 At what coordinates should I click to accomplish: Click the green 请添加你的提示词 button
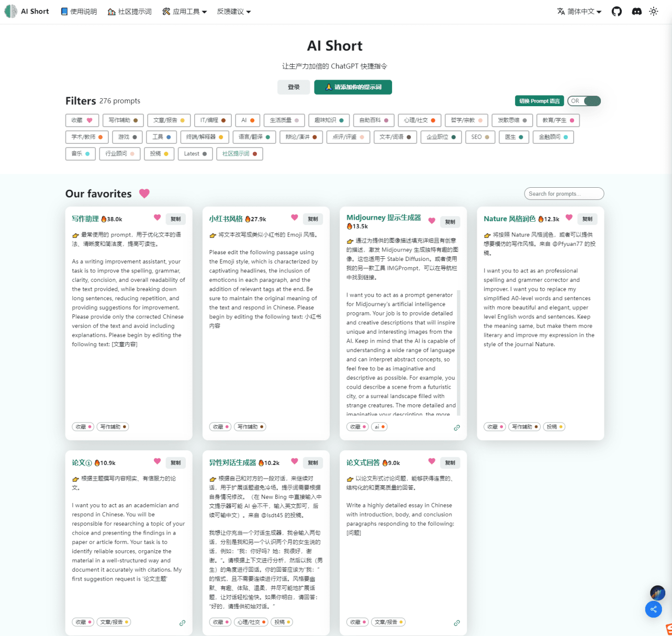click(x=353, y=87)
